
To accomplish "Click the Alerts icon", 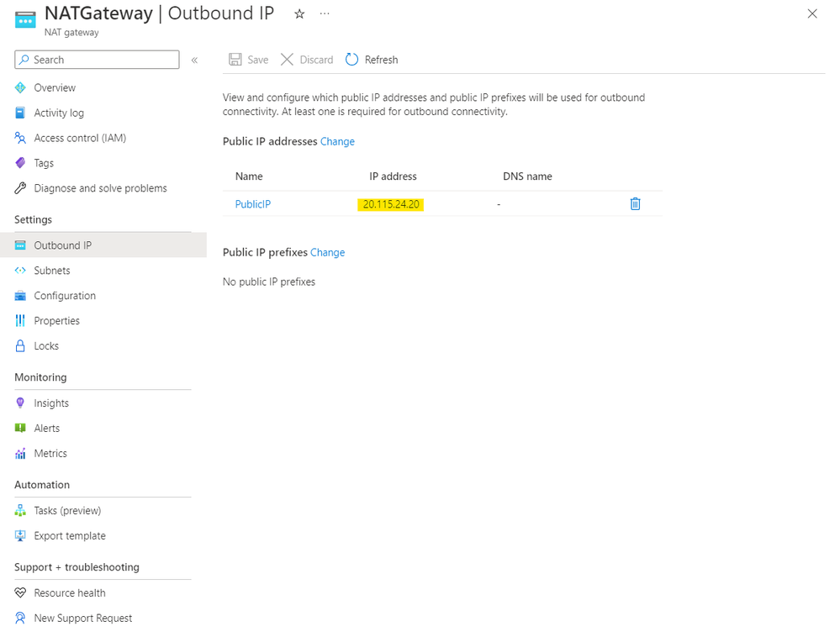I will click(20, 429).
